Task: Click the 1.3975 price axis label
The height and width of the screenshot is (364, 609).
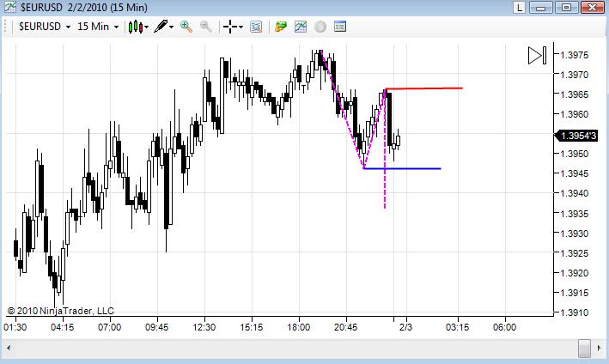Action: (575, 55)
